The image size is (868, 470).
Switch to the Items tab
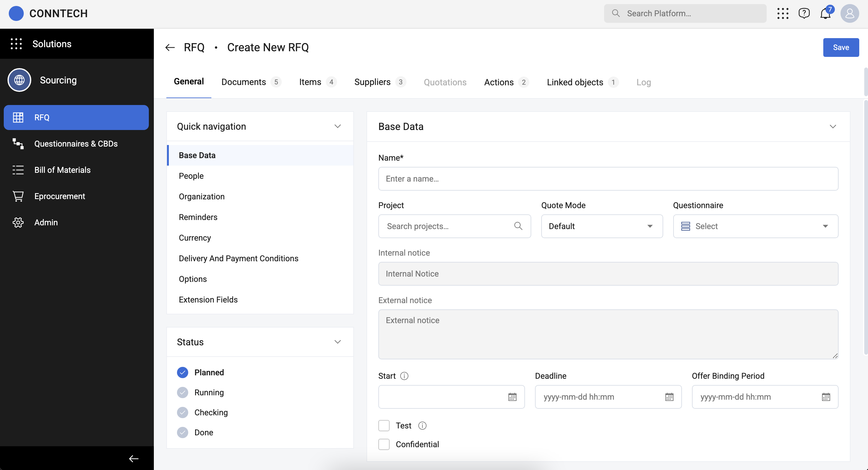click(x=318, y=82)
